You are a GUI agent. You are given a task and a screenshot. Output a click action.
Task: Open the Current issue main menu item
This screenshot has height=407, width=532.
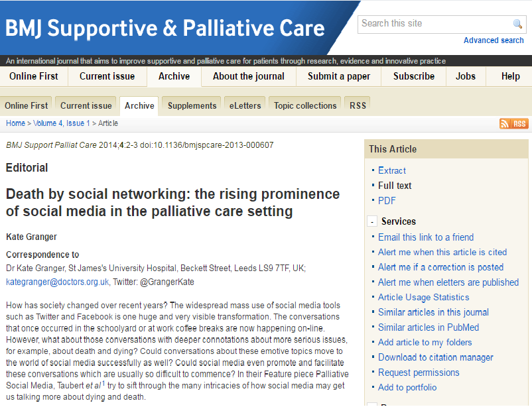point(107,76)
